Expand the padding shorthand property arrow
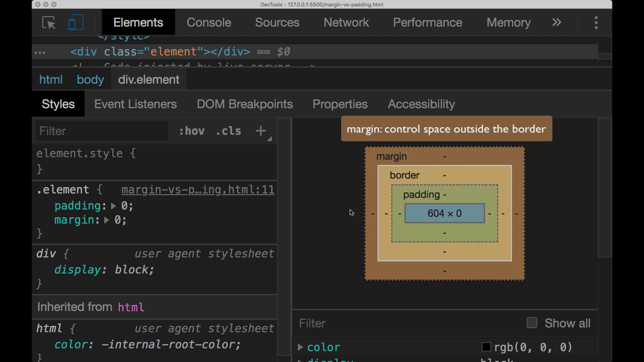Viewport: 644px width, 362px height. click(x=113, y=206)
